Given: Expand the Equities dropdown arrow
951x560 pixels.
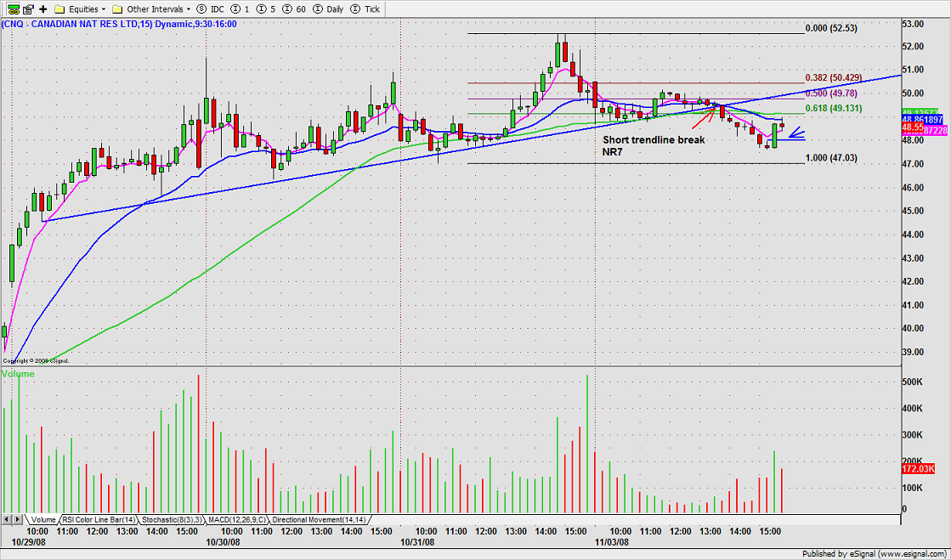Looking at the screenshot, I should pos(104,9).
